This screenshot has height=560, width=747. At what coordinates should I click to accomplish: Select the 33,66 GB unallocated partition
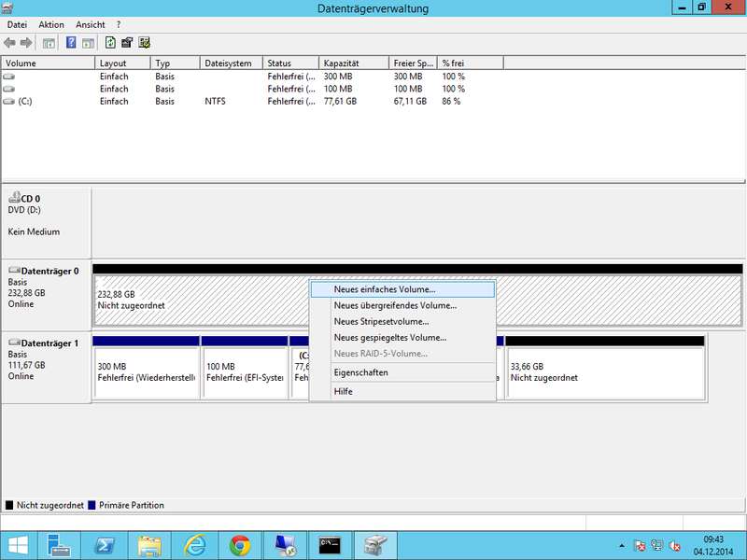(x=604, y=372)
